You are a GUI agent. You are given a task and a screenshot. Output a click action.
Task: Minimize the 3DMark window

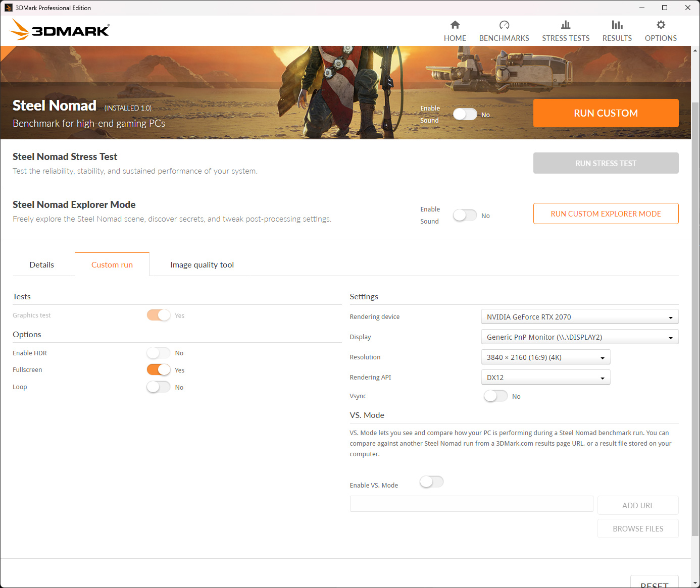(642, 8)
